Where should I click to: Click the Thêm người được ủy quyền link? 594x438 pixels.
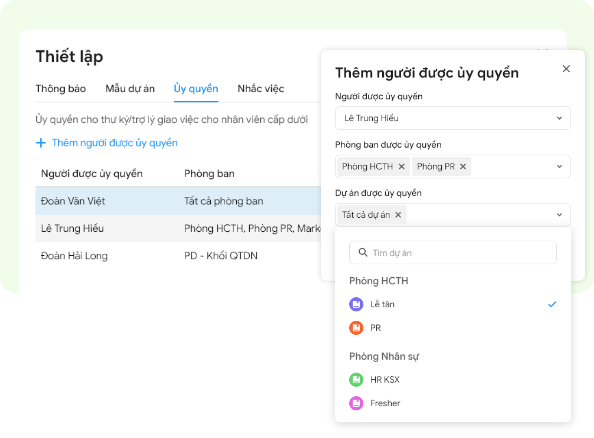pyautogui.click(x=114, y=143)
